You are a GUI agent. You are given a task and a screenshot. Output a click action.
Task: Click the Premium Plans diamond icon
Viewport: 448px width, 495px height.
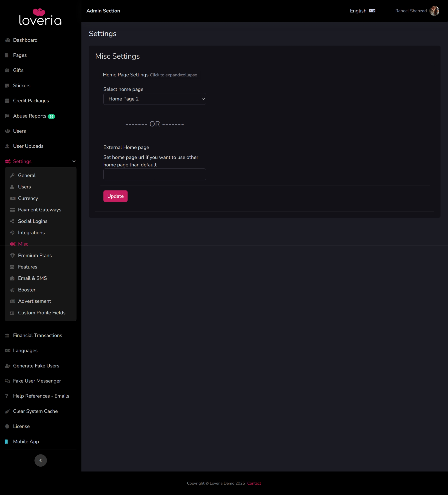(x=12, y=255)
